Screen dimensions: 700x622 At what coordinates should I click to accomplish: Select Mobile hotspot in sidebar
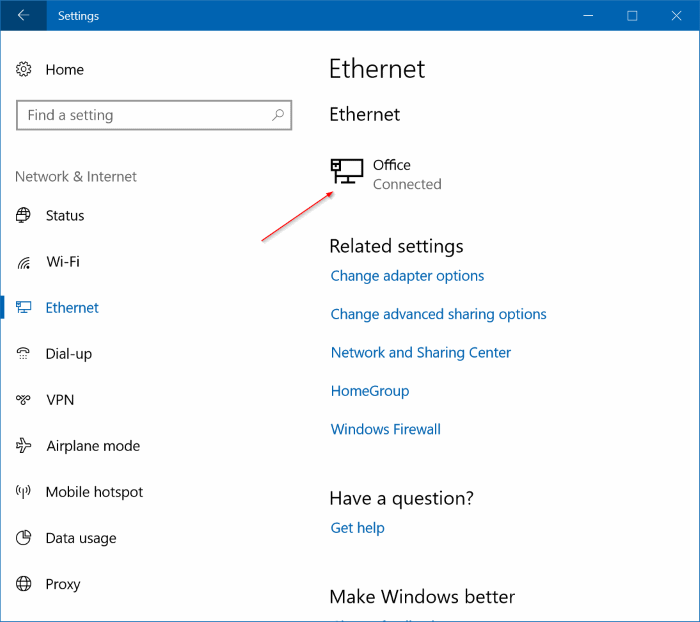94,492
